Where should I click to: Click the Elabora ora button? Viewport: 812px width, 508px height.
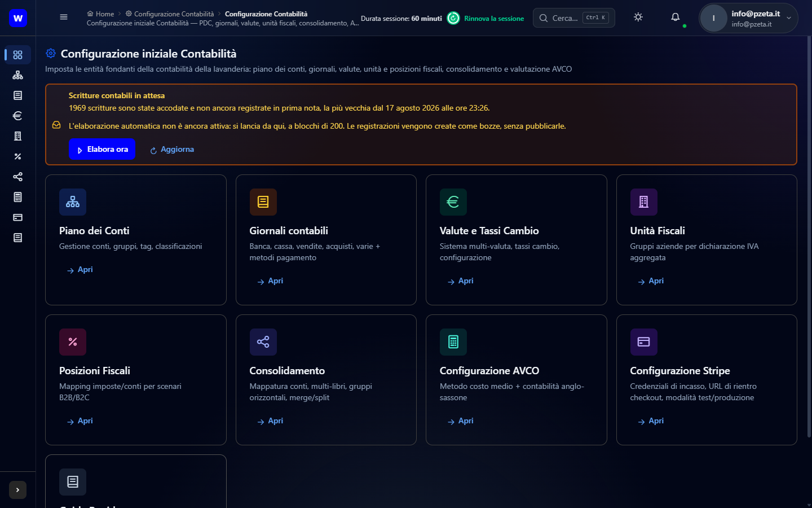coord(102,150)
